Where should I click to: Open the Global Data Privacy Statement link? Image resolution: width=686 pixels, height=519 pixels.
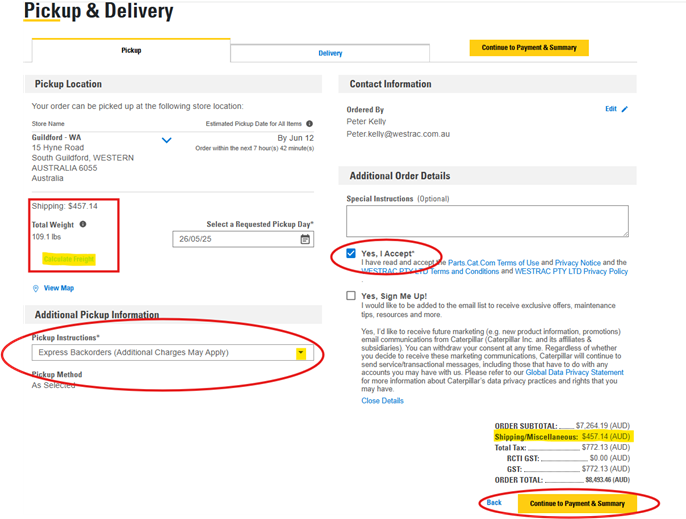(x=574, y=372)
